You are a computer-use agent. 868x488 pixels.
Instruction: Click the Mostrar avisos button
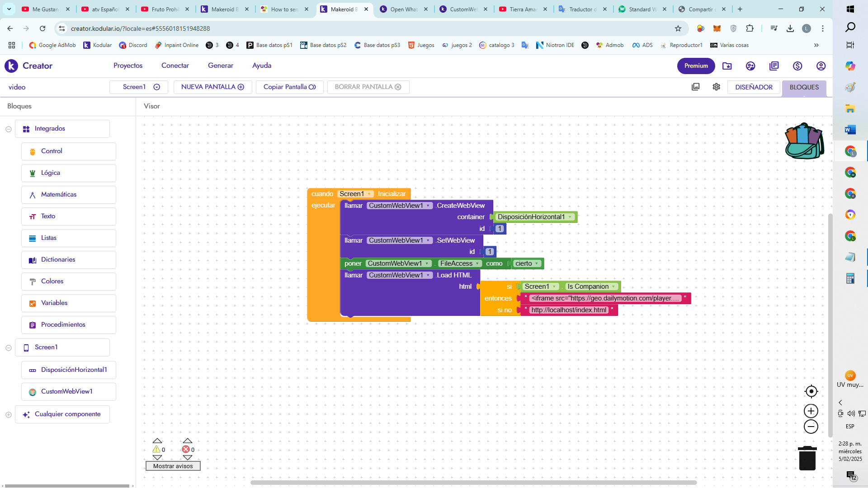point(173,466)
